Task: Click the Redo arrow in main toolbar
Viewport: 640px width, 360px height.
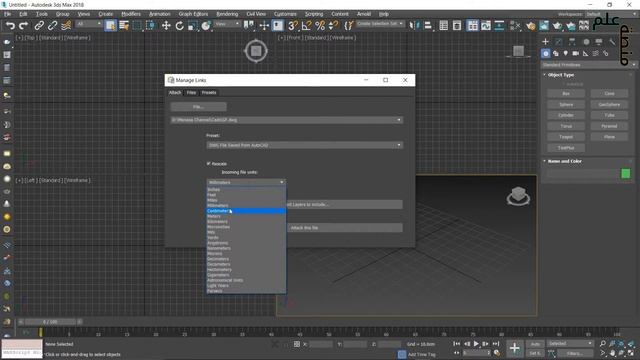Action: pos(24,26)
